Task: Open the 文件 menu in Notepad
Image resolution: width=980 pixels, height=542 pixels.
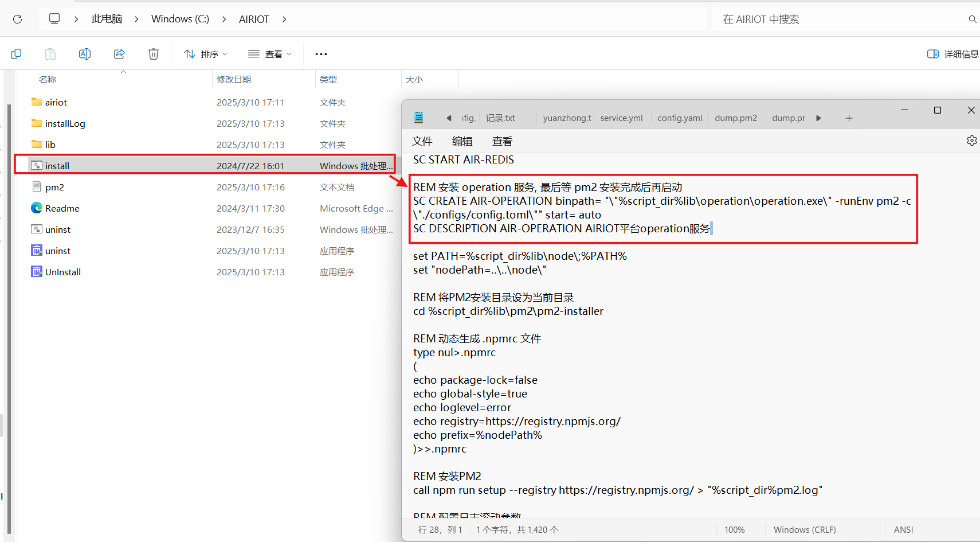Action: [422, 141]
